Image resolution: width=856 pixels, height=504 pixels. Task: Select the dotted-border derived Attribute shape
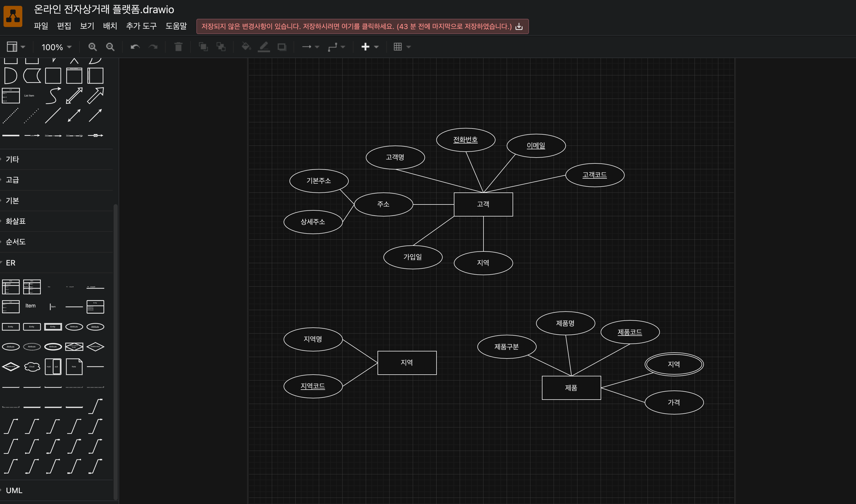click(32, 347)
